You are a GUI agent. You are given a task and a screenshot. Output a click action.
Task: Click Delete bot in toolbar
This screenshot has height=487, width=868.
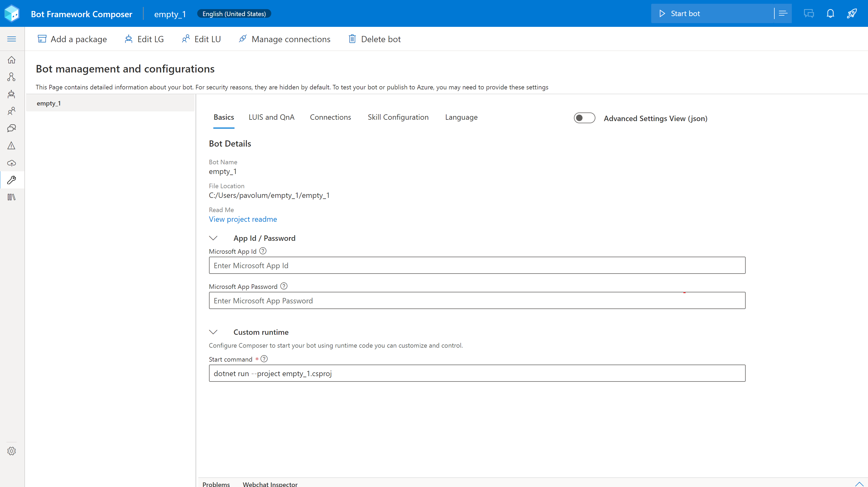(x=374, y=39)
